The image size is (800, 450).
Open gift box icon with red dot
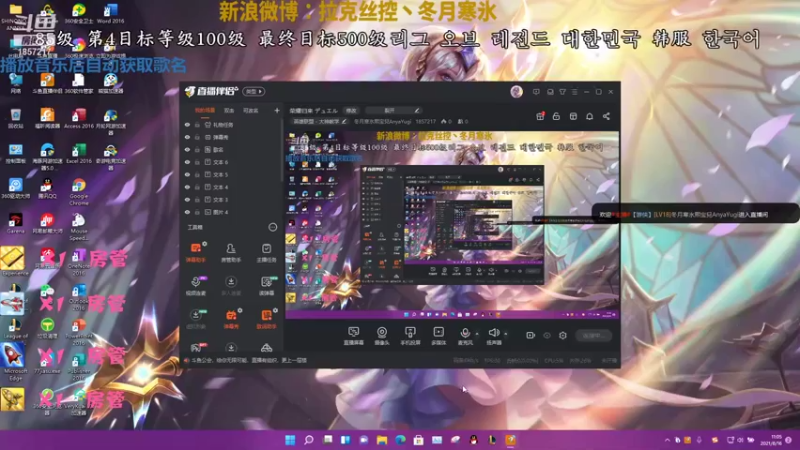click(540, 116)
